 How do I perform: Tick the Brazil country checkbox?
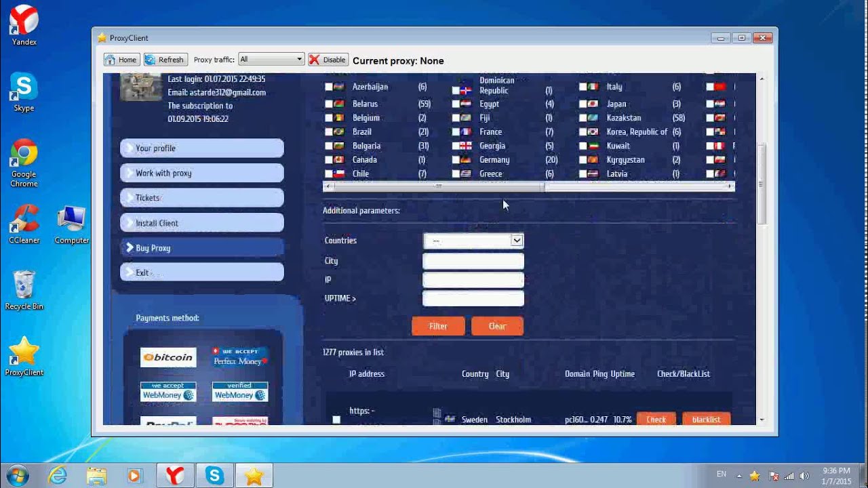click(x=329, y=132)
